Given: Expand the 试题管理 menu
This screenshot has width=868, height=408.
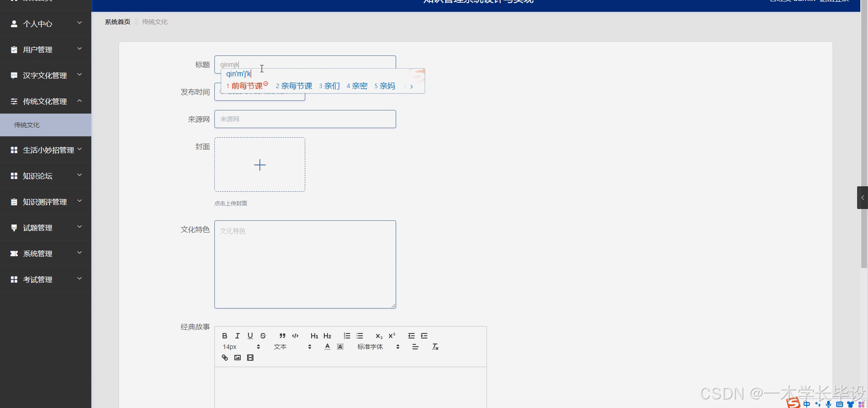Looking at the screenshot, I should pos(45,228).
